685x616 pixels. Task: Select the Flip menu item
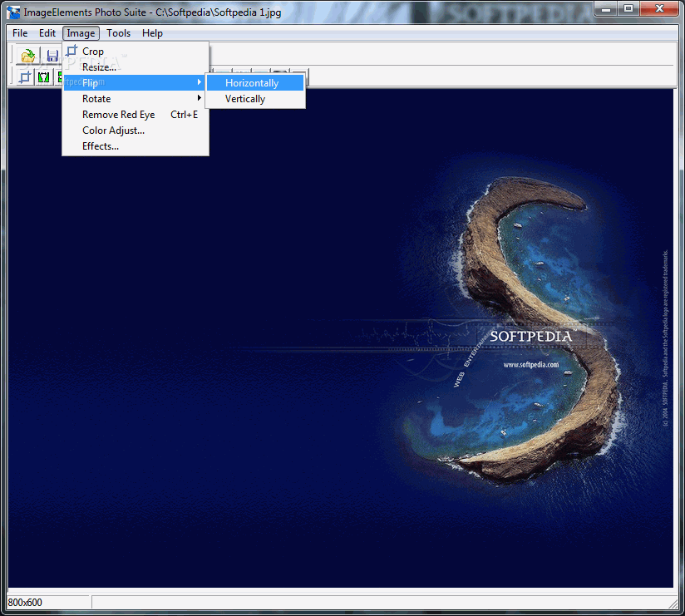(136, 82)
